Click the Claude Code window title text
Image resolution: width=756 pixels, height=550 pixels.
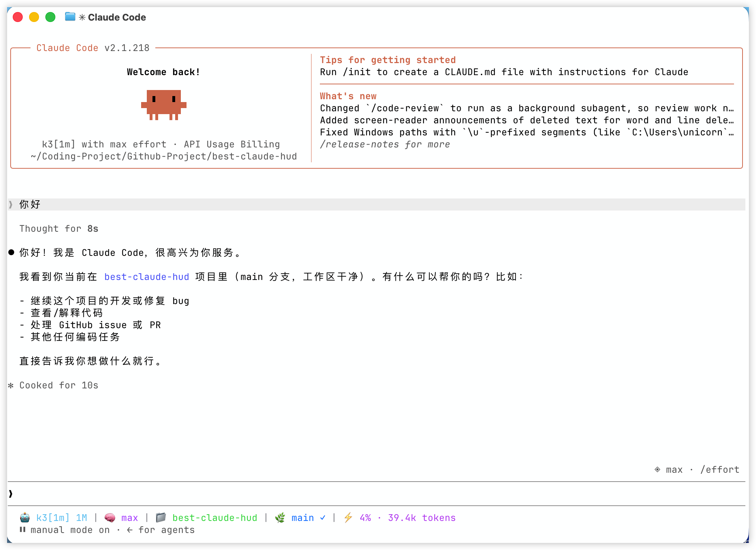117,17
